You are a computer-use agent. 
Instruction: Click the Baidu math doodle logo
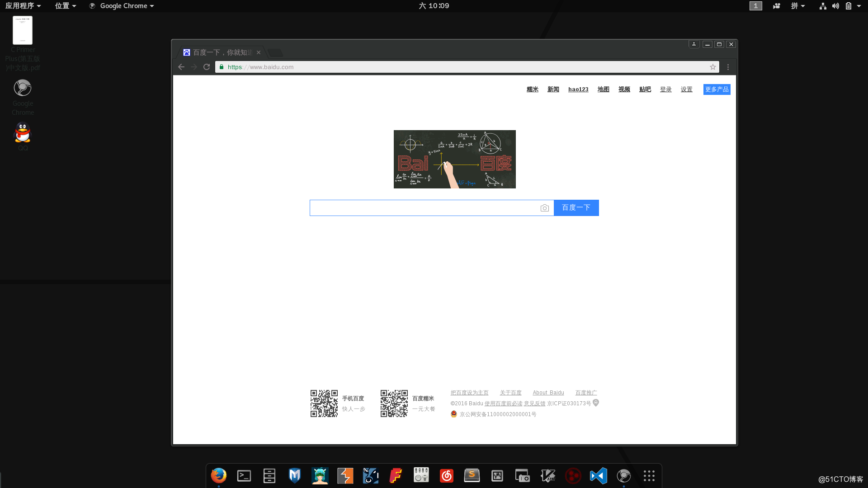tap(455, 160)
